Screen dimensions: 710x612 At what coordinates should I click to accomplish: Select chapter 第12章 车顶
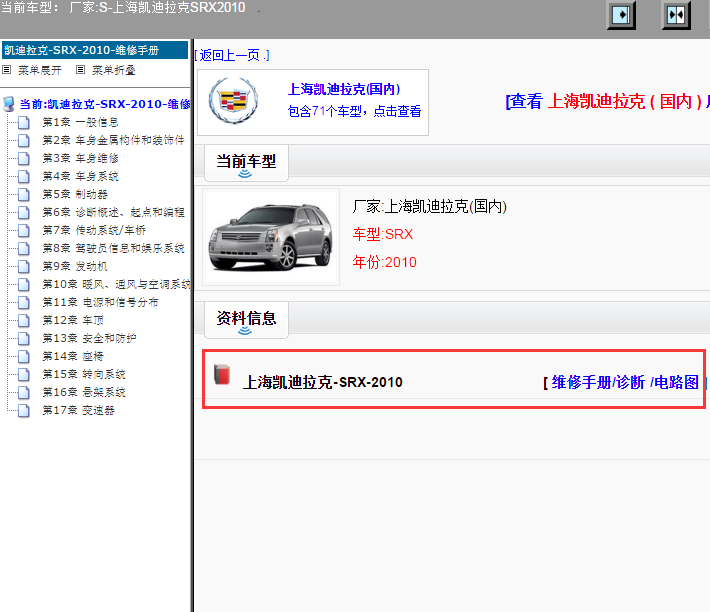click(73, 320)
